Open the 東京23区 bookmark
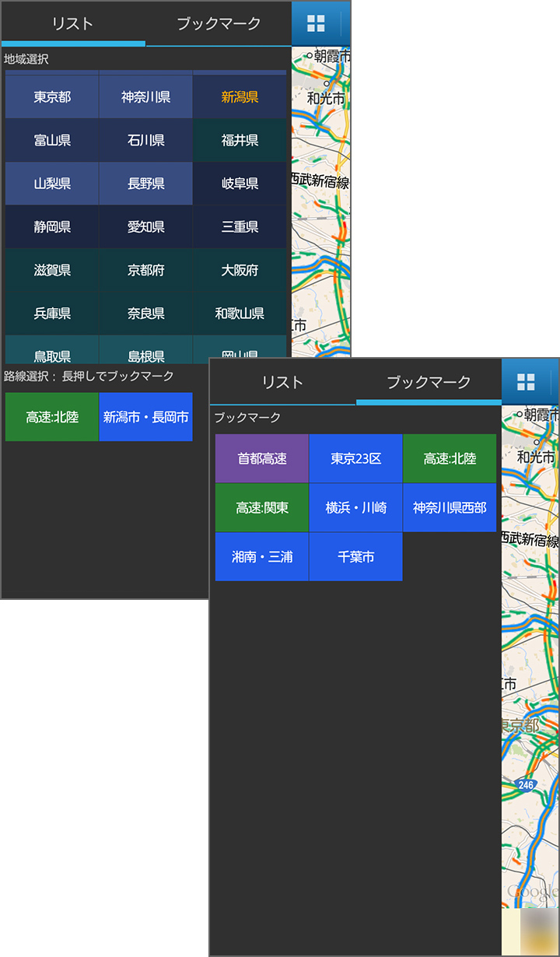560x957 pixels. (x=355, y=459)
